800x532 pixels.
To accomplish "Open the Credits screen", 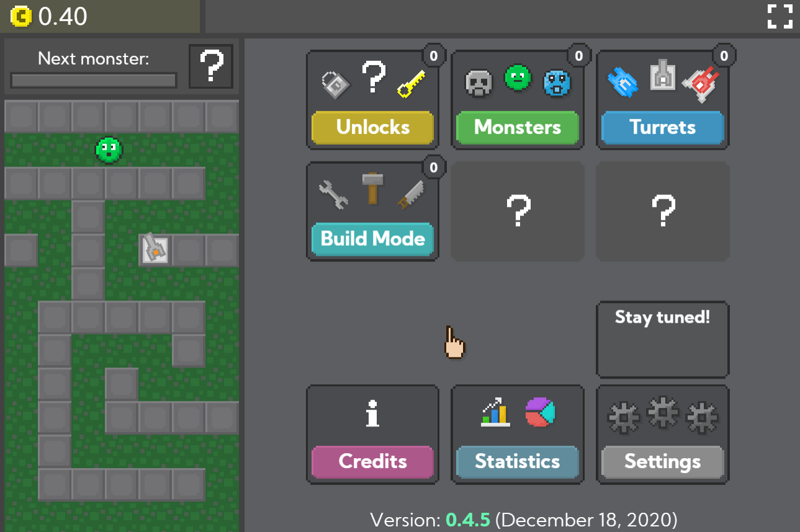I will (372, 461).
